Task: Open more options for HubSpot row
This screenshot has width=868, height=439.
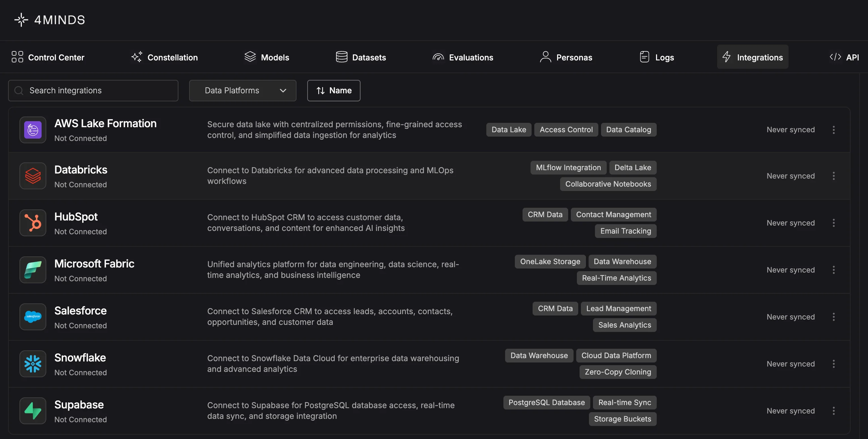Action: pyautogui.click(x=833, y=223)
